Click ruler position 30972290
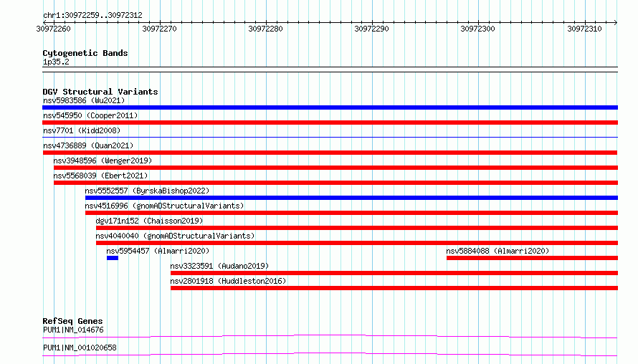 point(372,29)
